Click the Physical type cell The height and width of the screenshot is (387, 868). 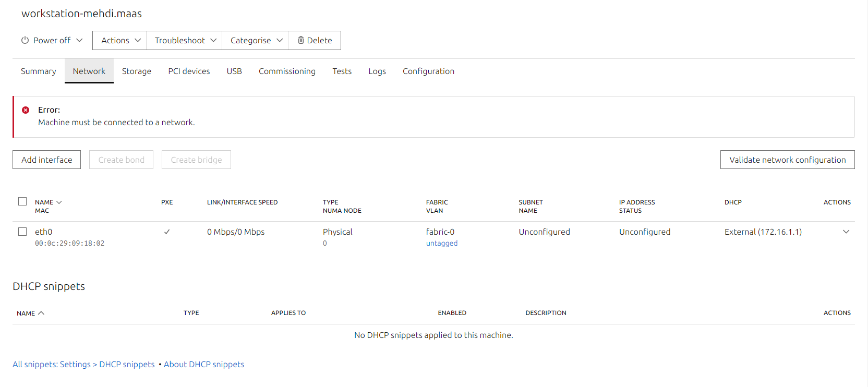337,232
